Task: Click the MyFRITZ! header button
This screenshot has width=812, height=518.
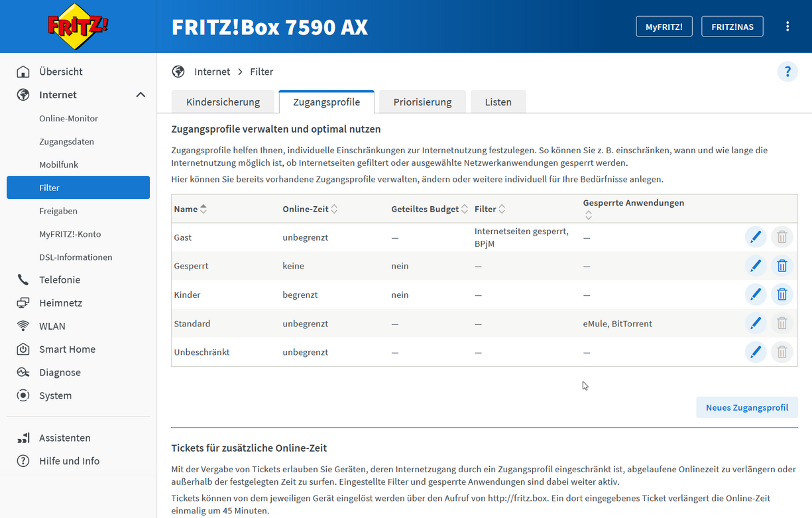Action: 664,27
